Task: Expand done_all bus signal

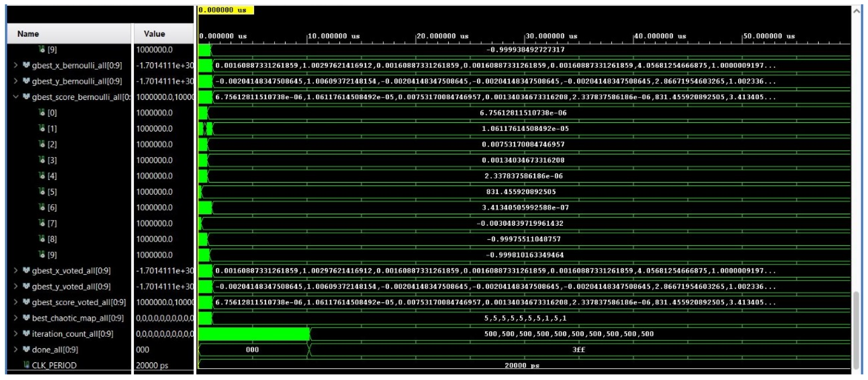Action: [x=15, y=349]
